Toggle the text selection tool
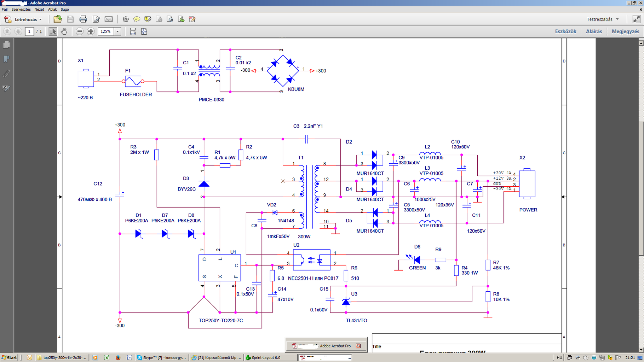 (53, 31)
